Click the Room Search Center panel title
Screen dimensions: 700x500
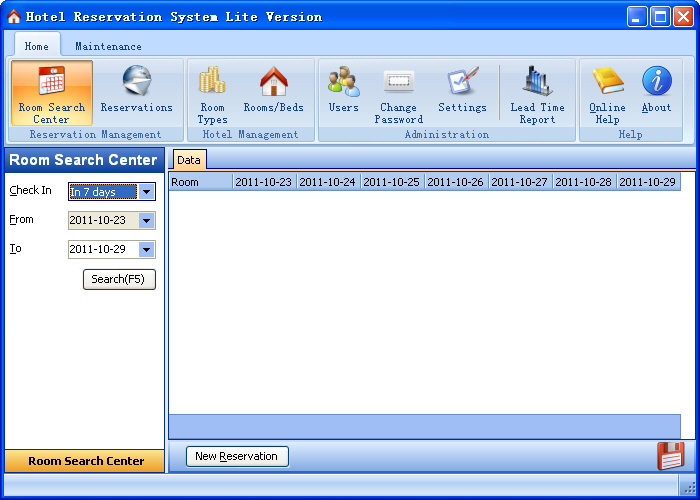(83, 160)
